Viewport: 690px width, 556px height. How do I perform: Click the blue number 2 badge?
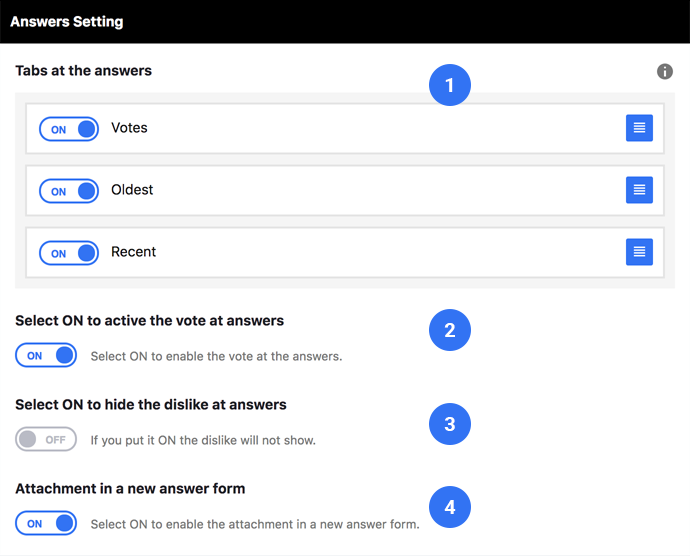tap(450, 330)
